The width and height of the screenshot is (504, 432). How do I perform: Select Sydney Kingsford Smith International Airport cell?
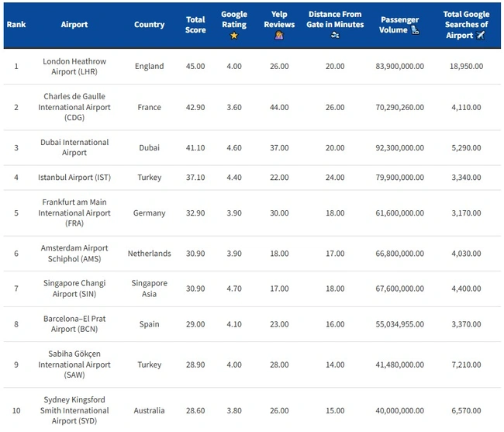(74, 410)
